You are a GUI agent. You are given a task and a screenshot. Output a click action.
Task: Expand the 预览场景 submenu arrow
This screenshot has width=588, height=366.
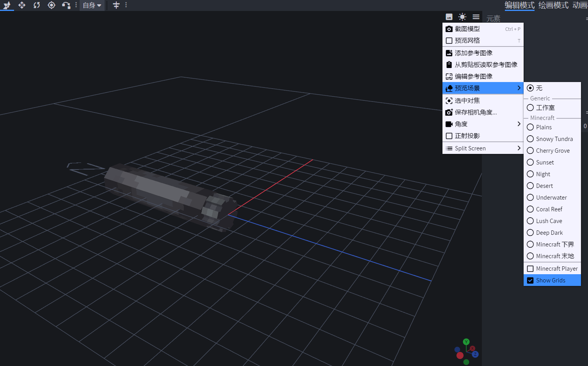[519, 88]
